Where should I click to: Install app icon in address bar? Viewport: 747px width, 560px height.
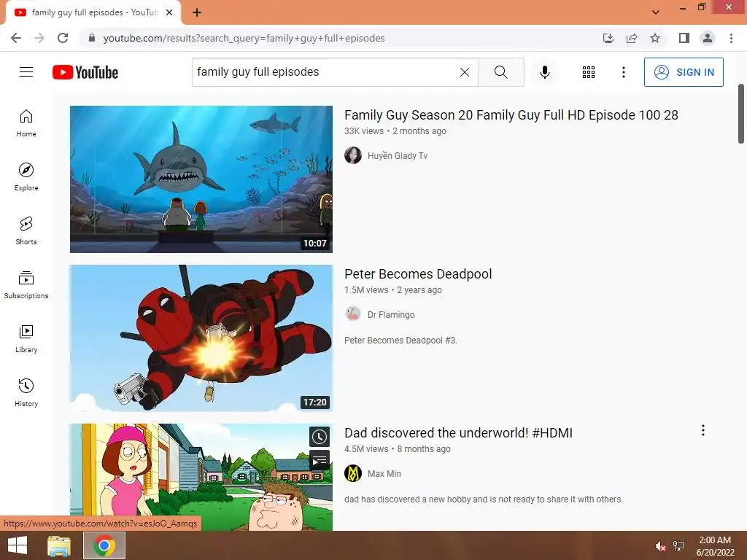608,38
